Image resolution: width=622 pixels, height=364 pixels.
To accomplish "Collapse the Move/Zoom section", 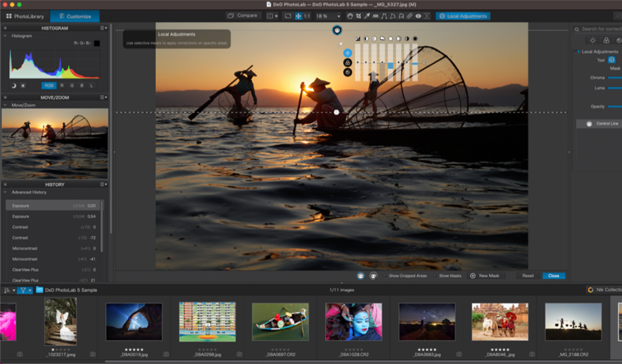I will coord(5,106).
